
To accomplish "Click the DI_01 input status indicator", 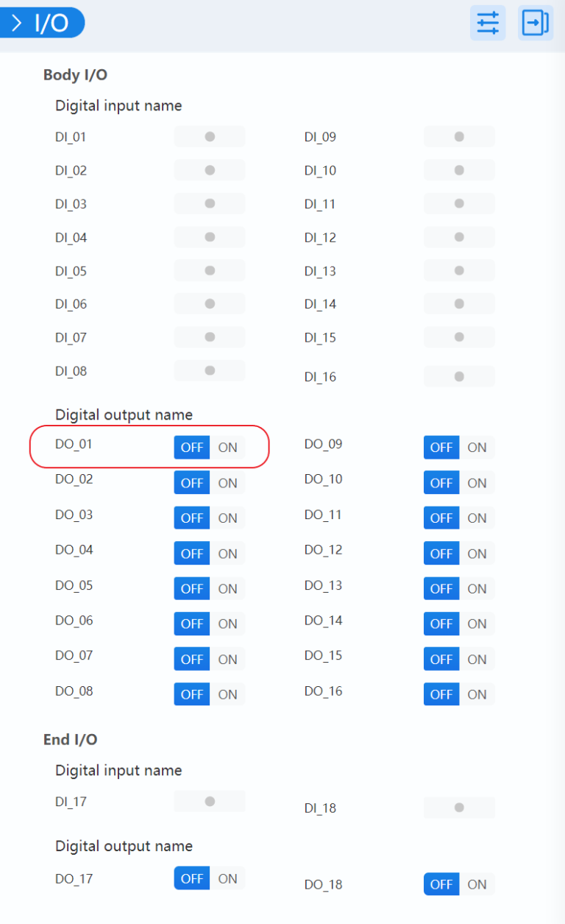I will tap(210, 137).
